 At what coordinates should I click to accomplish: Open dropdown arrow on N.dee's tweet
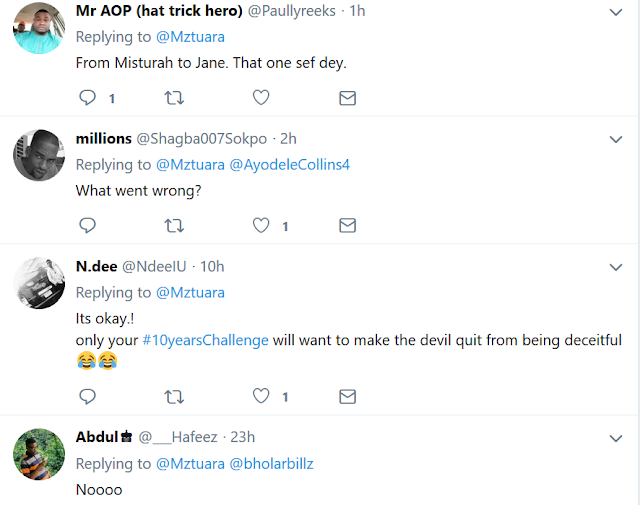[617, 267]
